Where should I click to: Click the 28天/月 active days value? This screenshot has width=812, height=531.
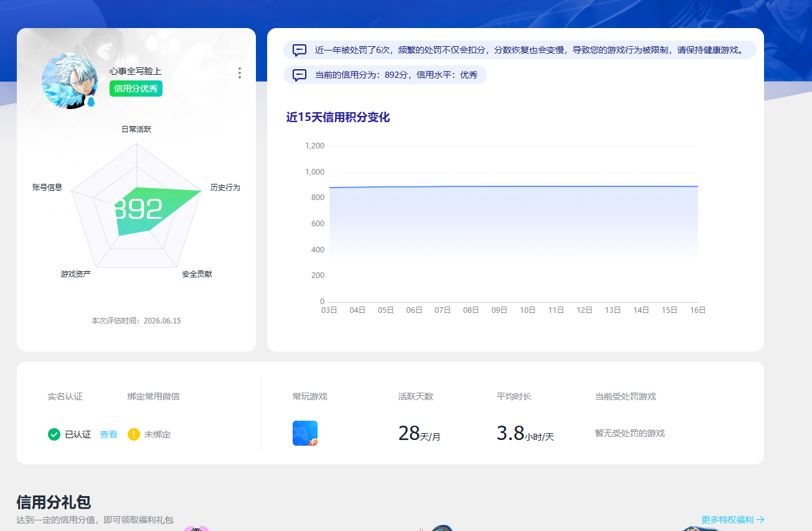click(x=420, y=433)
